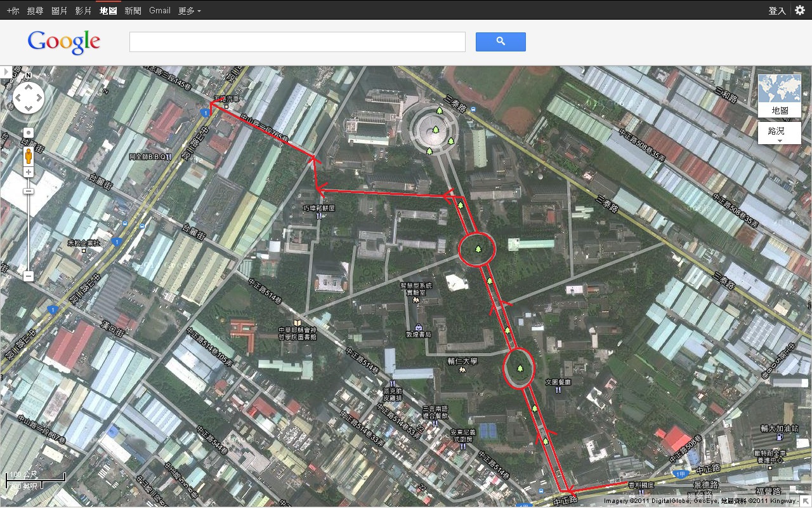812x508 pixels.
Task: Click the 輔大加油站 gas station icon
Action: pos(780,438)
